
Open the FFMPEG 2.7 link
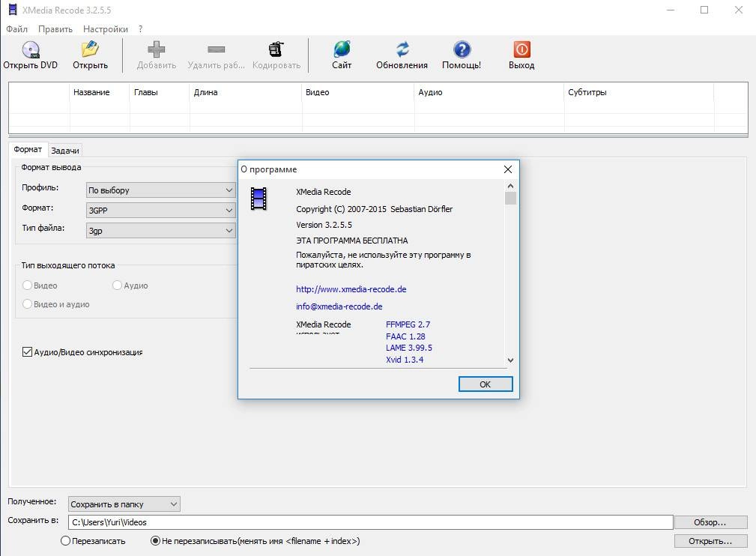point(408,324)
